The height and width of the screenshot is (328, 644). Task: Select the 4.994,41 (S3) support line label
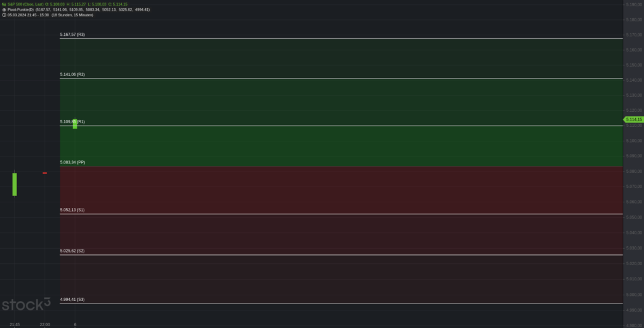point(72,300)
